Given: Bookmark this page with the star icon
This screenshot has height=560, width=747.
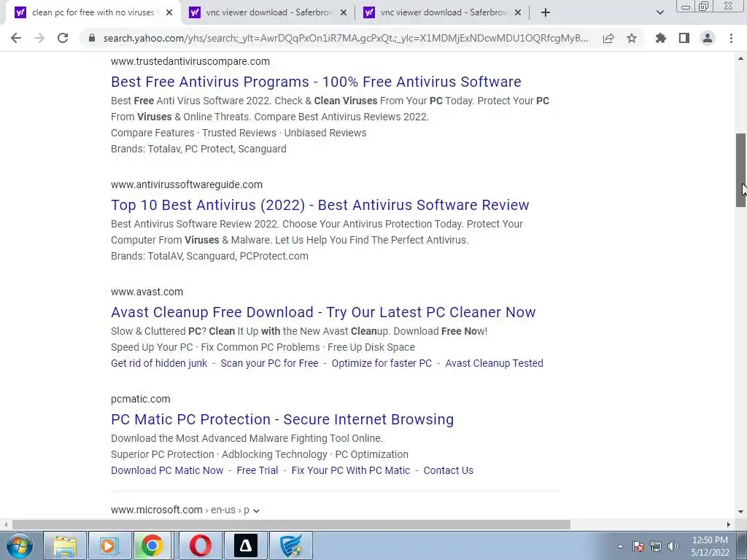Looking at the screenshot, I should coord(632,38).
